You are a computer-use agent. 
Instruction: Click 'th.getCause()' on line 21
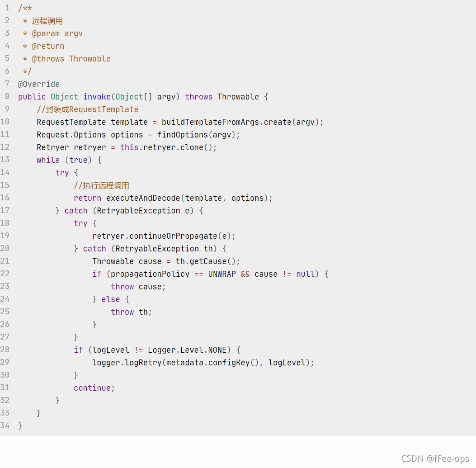tap(206, 261)
